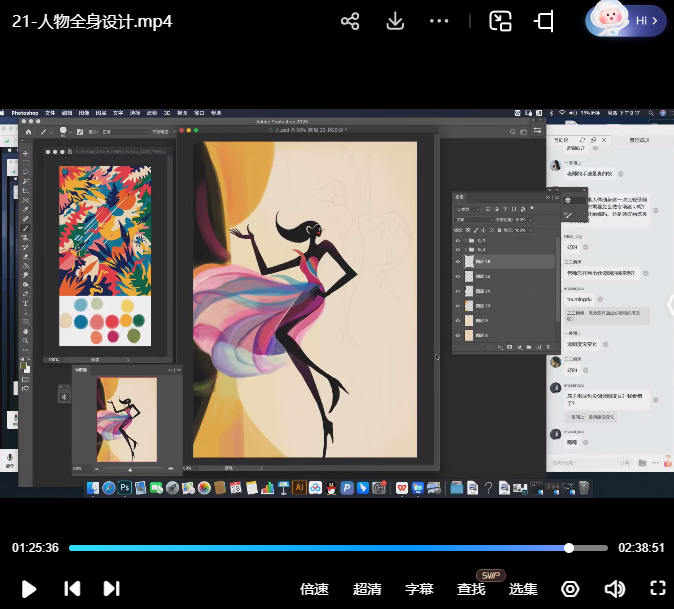The height and width of the screenshot is (609, 674).
Task: Click the share icon in top bar
Action: coord(350,21)
